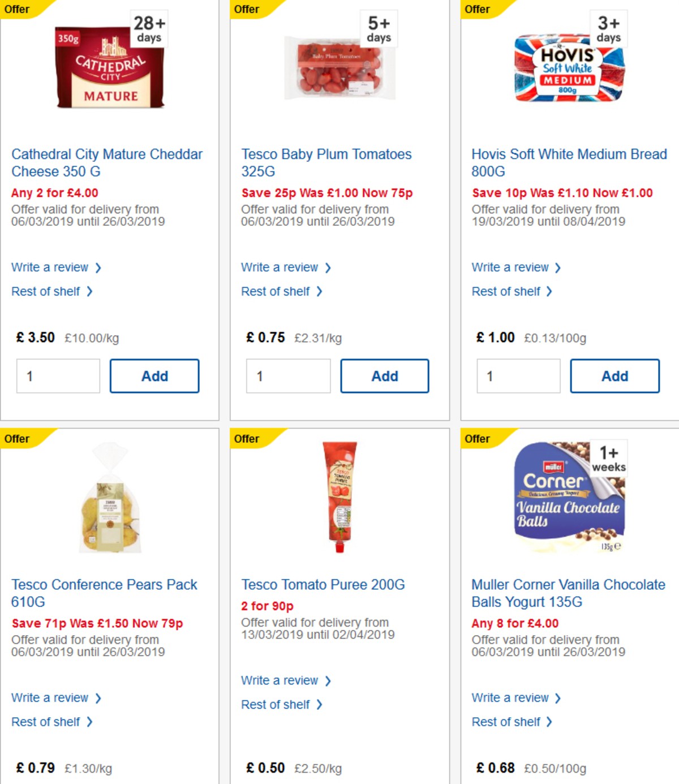Open the Tesco Tomato Puree product page

click(323, 585)
